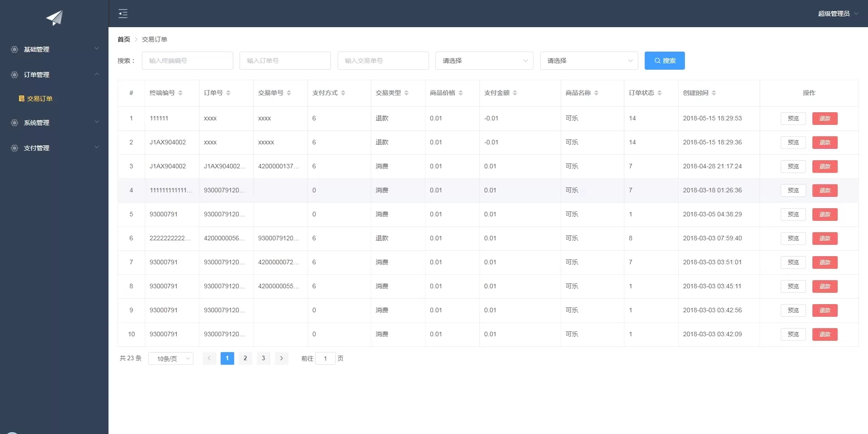Go to next page arrow
This screenshot has width=868, height=434.
pyautogui.click(x=281, y=358)
